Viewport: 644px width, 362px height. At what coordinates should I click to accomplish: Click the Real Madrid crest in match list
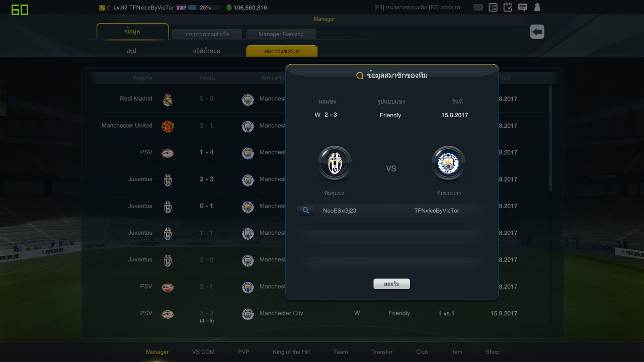tap(168, 100)
